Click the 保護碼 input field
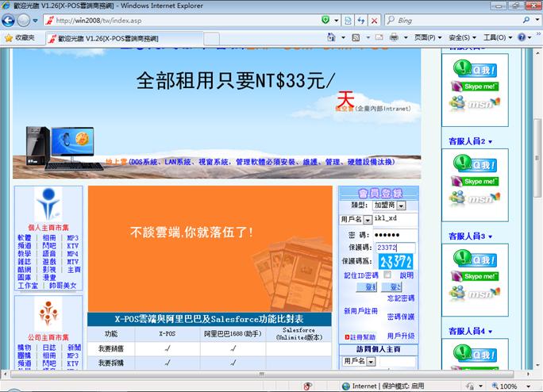Viewport: 543px width, 392px height. tap(395, 248)
